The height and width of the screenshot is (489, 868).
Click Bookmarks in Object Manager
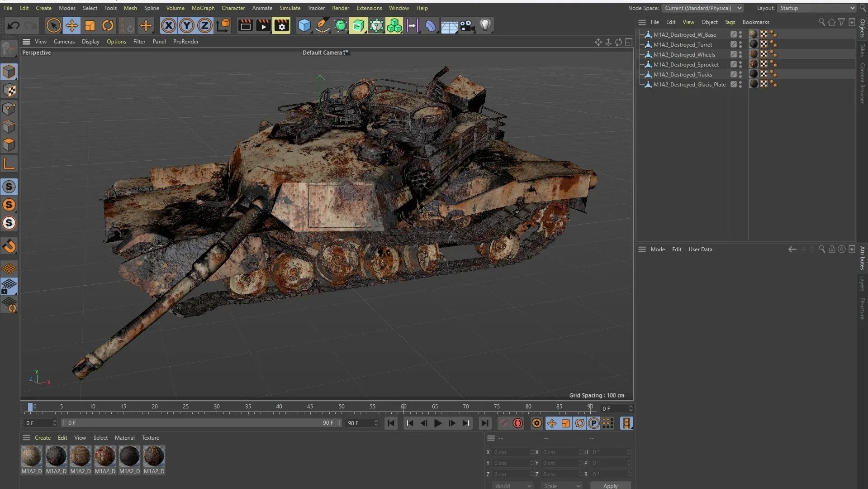tap(755, 22)
